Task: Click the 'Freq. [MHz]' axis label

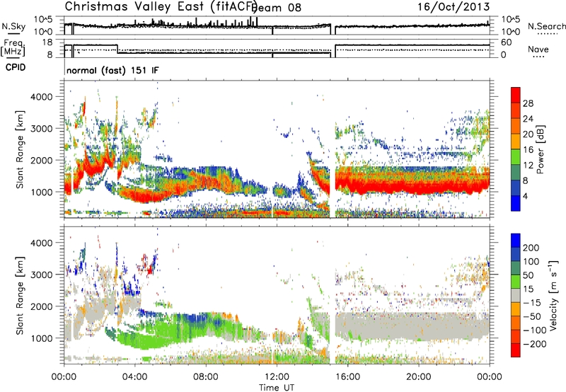Action: [x=13, y=47]
